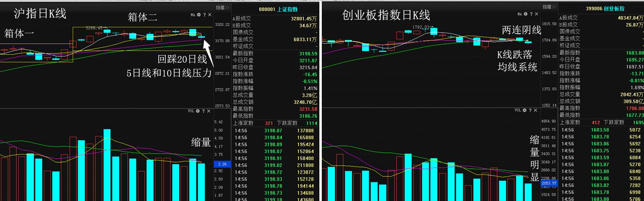Screen dimensions: 644x201
Task: Select the MA indicator label on Shanghai chart
Action: [x=193, y=15]
